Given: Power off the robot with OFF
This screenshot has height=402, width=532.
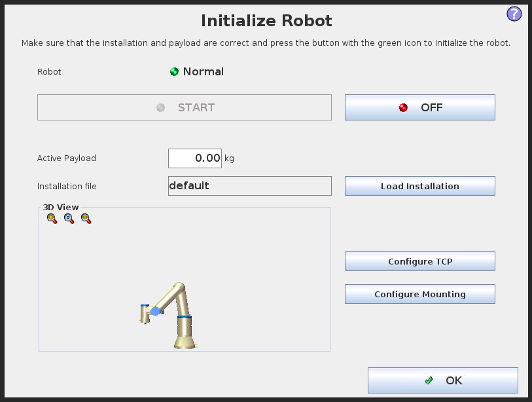Looking at the screenshot, I should point(419,107).
